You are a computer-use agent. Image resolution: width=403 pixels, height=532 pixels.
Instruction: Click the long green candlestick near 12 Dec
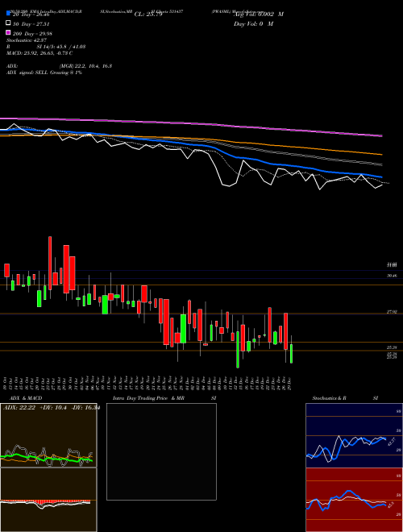(238, 350)
